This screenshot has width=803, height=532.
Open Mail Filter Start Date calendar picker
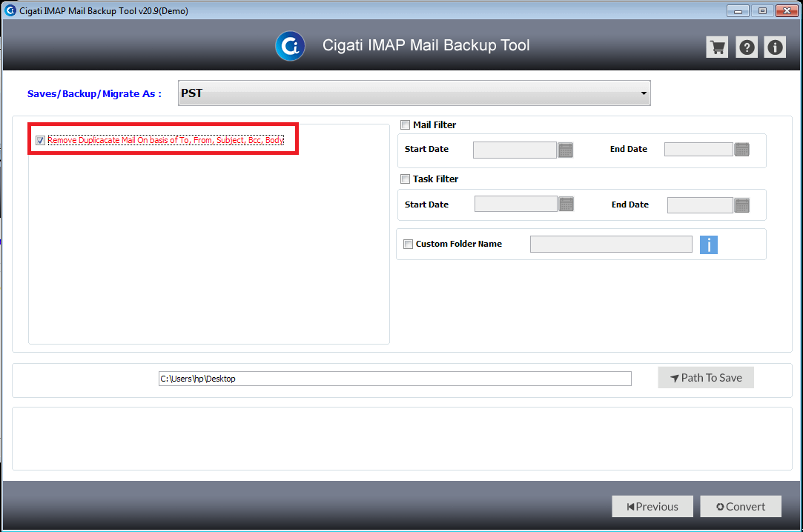pos(566,150)
